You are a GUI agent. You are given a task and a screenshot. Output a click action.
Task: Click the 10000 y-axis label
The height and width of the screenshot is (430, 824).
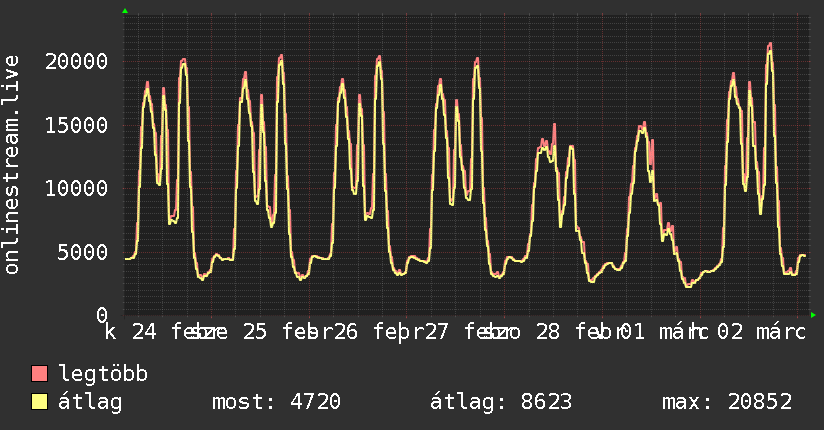click(77, 188)
